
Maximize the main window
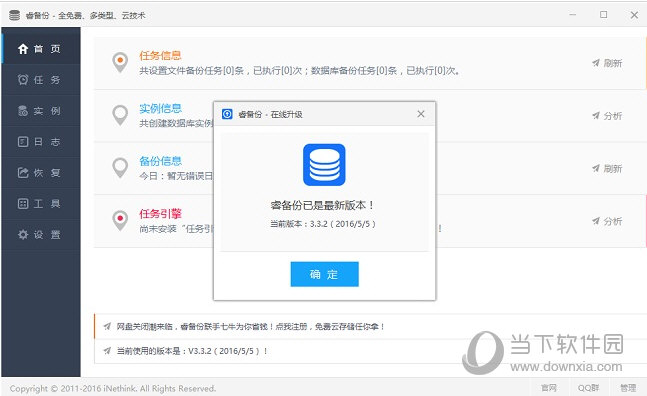click(603, 15)
